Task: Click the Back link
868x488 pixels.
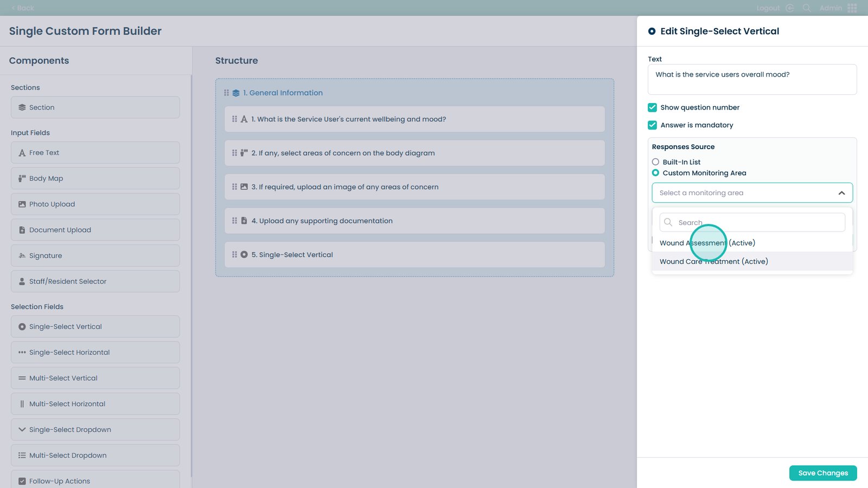Action: (22, 8)
